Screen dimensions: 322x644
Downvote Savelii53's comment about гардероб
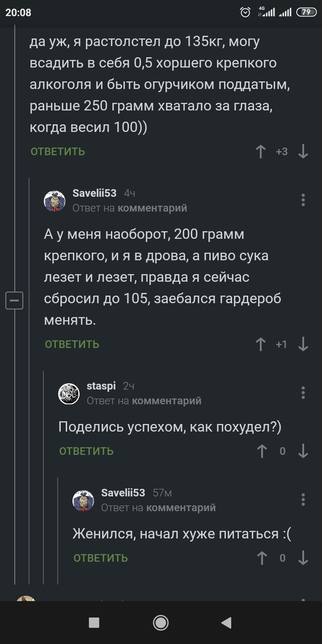303,344
